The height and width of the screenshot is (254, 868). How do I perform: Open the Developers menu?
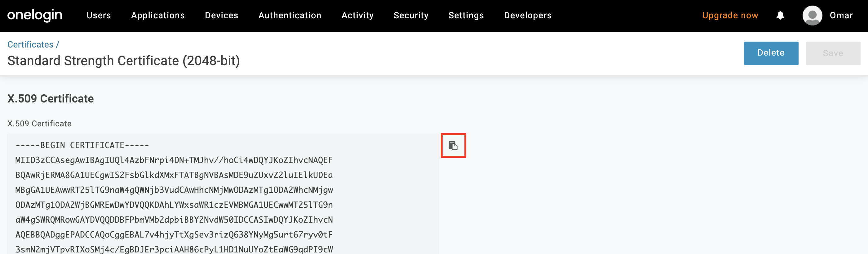[x=528, y=16]
